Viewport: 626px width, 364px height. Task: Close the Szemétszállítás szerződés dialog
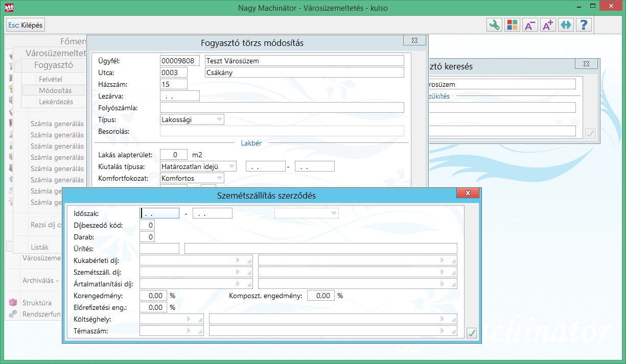click(x=467, y=193)
